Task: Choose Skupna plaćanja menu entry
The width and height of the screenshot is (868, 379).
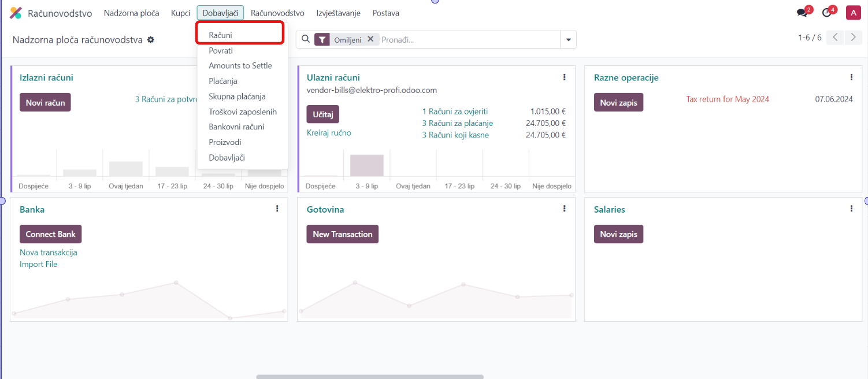Action: [x=237, y=96]
